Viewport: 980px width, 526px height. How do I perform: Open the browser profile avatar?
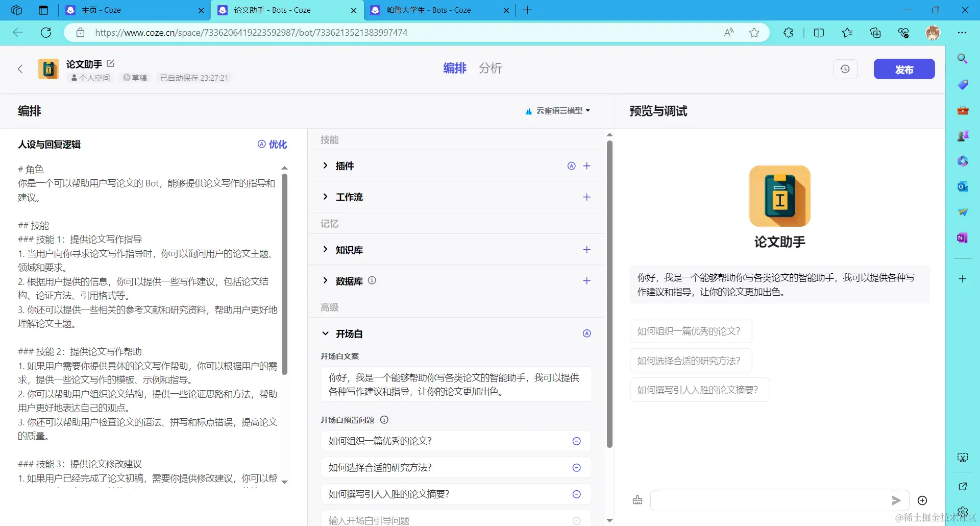(933, 33)
